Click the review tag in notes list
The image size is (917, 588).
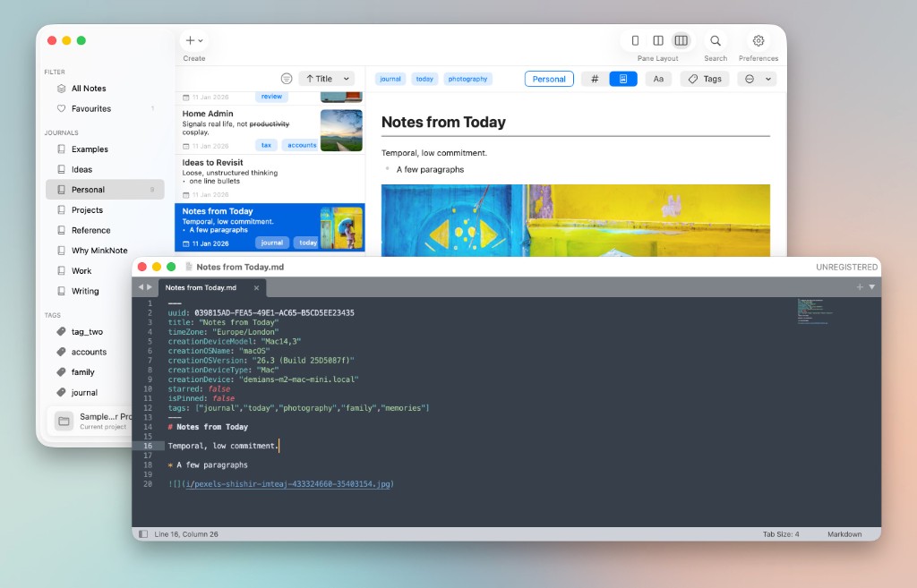[x=271, y=97]
